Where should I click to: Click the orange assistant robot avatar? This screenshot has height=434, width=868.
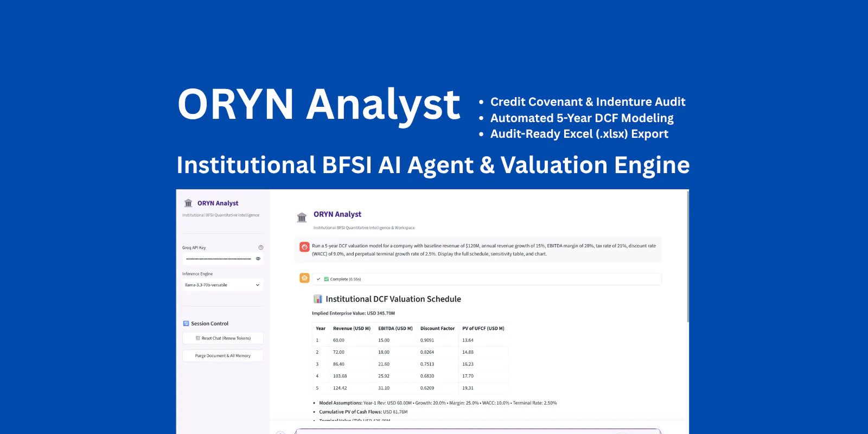(x=304, y=278)
